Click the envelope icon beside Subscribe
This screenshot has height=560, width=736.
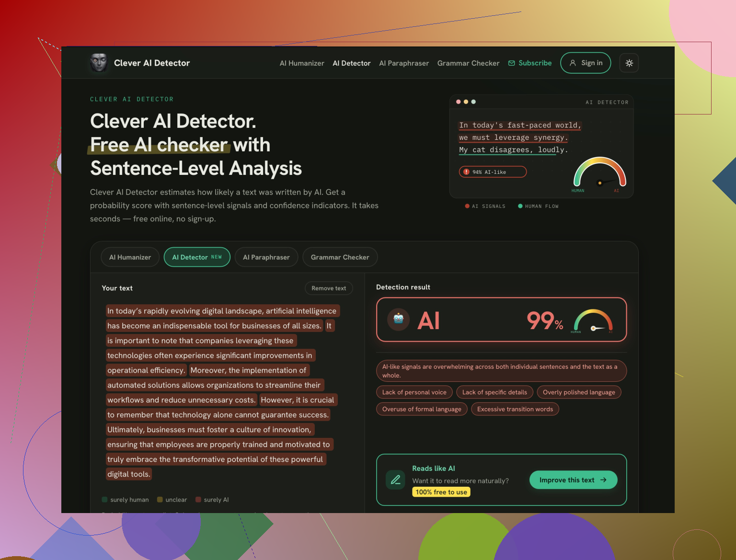[512, 63]
